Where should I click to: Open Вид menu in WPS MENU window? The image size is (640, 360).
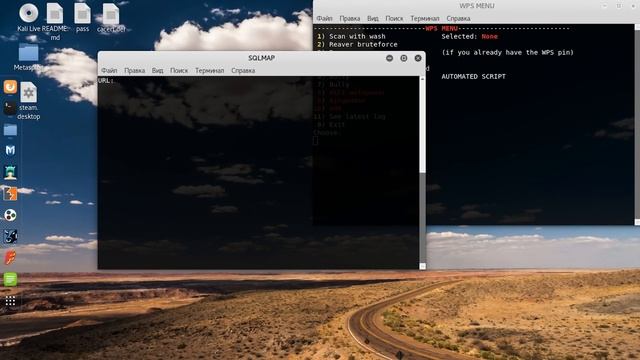pos(372,18)
